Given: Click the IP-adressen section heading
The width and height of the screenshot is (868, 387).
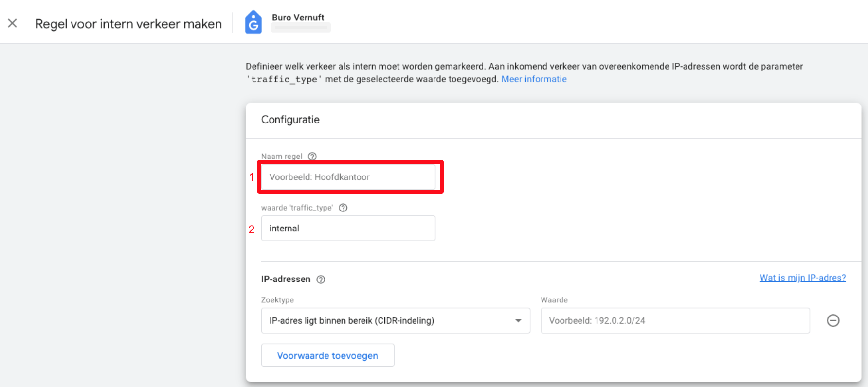Looking at the screenshot, I should (286, 279).
